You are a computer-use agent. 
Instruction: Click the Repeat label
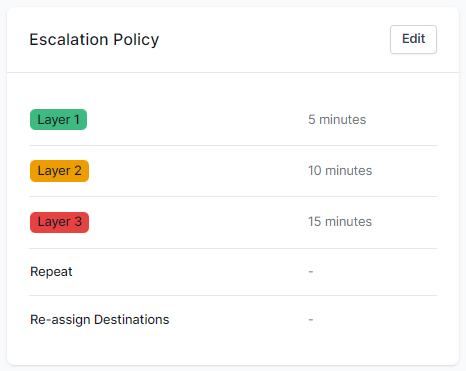point(51,272)
